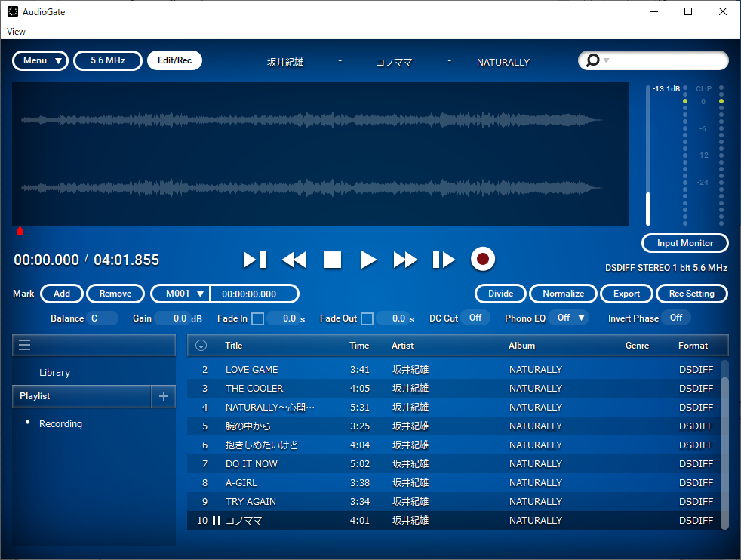Select track 6 抱きしめたいけど

coord(454,445)
